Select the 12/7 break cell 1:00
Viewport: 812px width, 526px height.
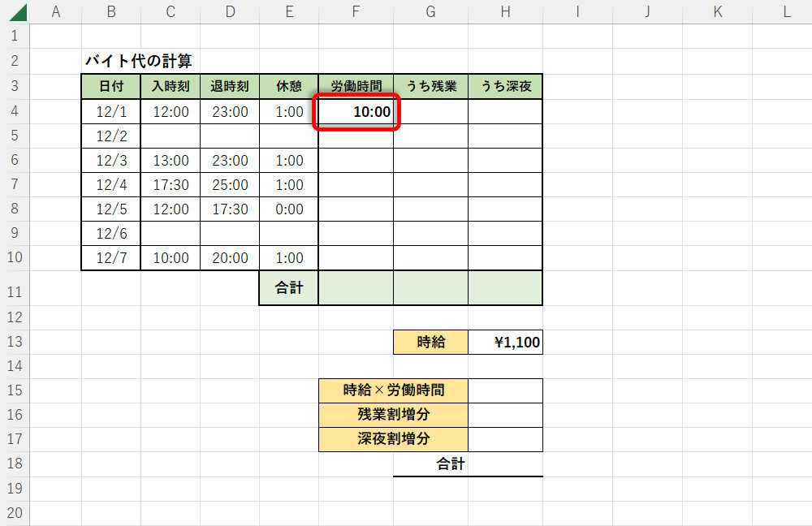(289, 258)
